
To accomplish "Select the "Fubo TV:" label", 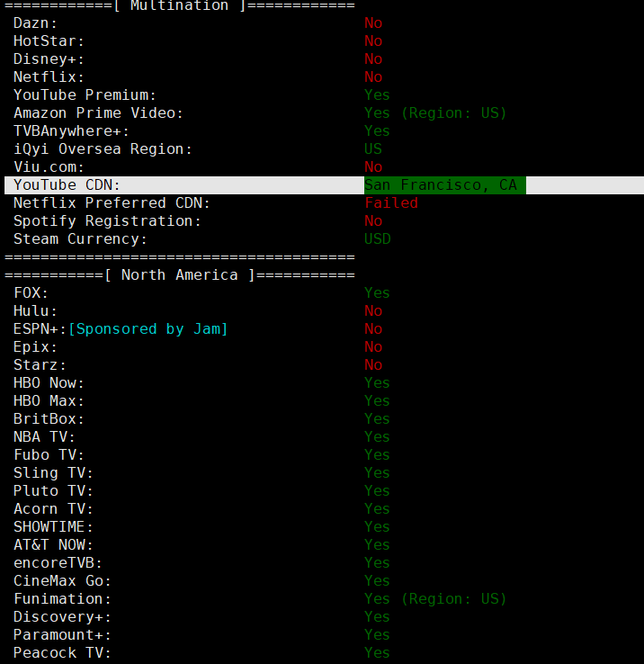I will (x=49, y=454).
